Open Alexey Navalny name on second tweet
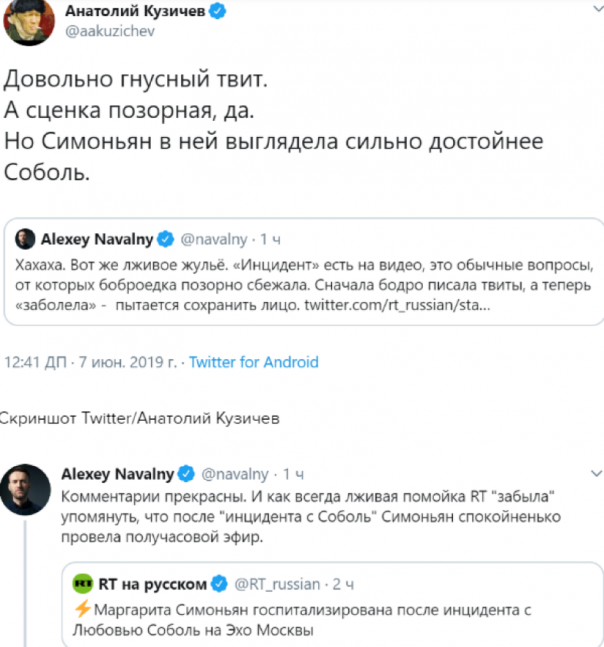This screenshot has height=647, width=604. (x=117, y=472)
